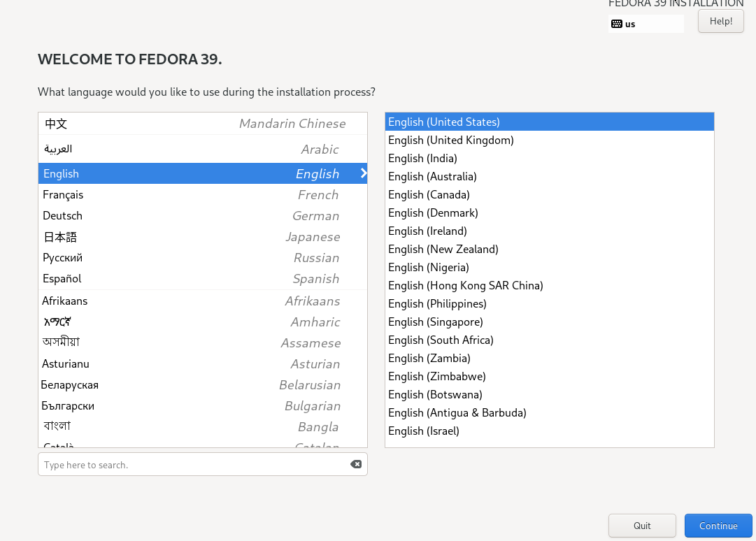Clear search using the backspace icon
Viewport: 756px width, 541px height.
click(x=356, y=464)
